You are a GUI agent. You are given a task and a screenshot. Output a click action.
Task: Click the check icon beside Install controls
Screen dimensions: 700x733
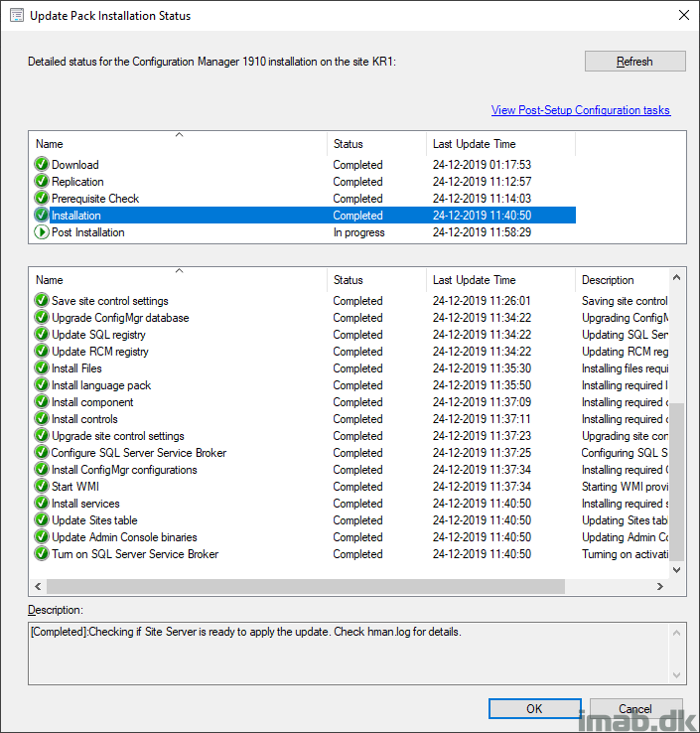tap(42, 418)
